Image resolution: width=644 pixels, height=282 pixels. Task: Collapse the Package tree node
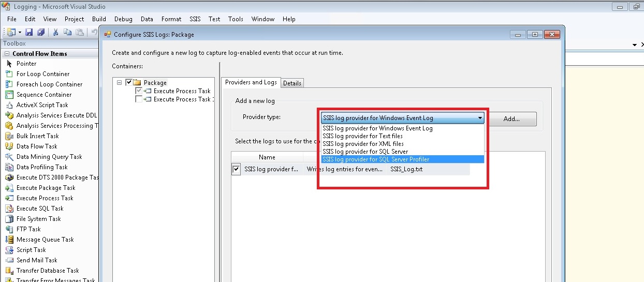point(120,82)
